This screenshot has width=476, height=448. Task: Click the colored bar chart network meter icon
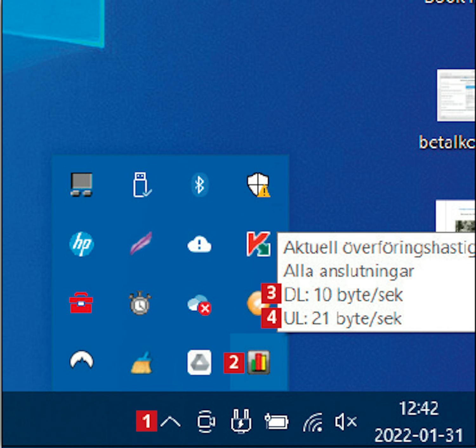259,362
